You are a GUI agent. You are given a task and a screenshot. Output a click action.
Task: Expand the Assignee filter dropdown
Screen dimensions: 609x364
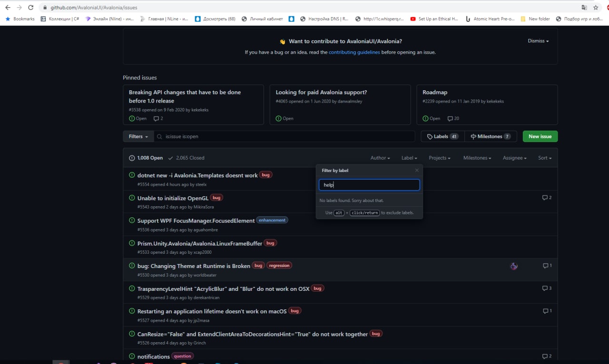coord(515,158)
